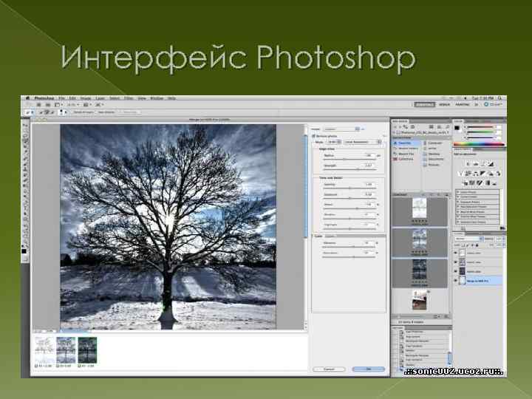Toggle checkbox under the brightest source thumbnail

tap(37, 366)
